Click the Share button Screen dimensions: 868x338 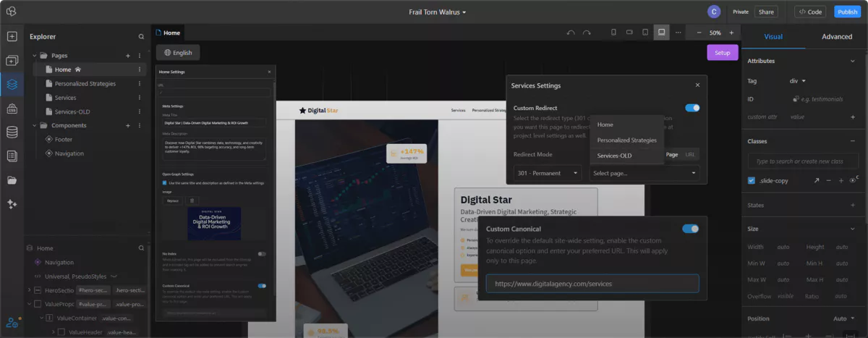[x=766, y=12]
